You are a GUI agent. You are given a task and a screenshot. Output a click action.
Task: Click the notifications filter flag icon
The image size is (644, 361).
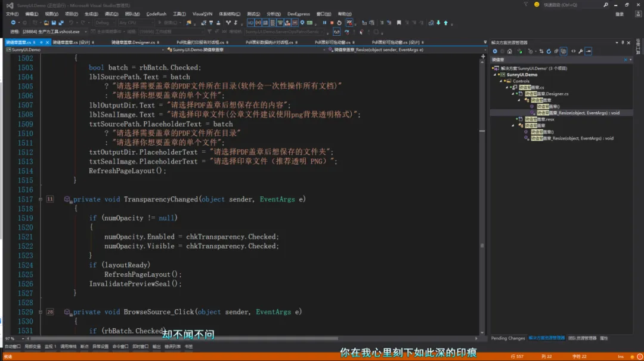click(x=526, y=5)
